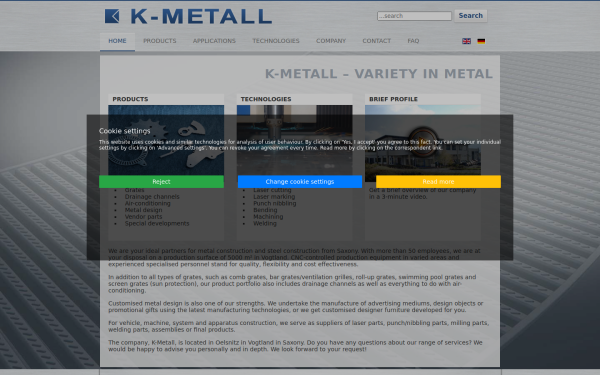
Task: Click Change cookie settings button
Action: 300,182
